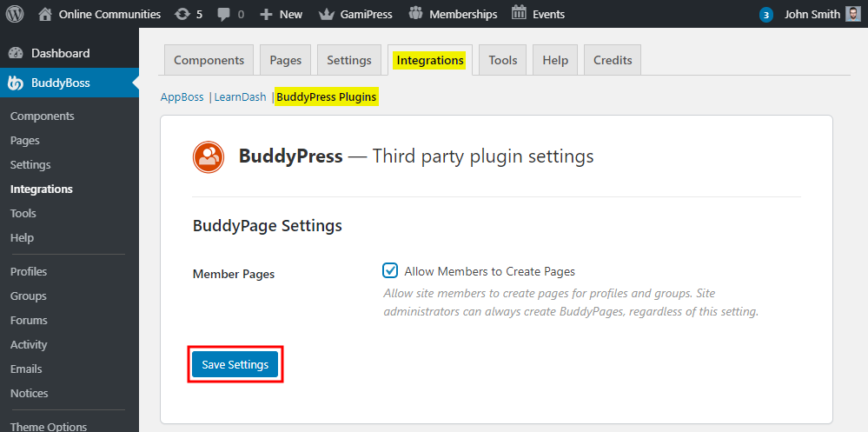Click the GamiPress crown icon

[327, 14]
